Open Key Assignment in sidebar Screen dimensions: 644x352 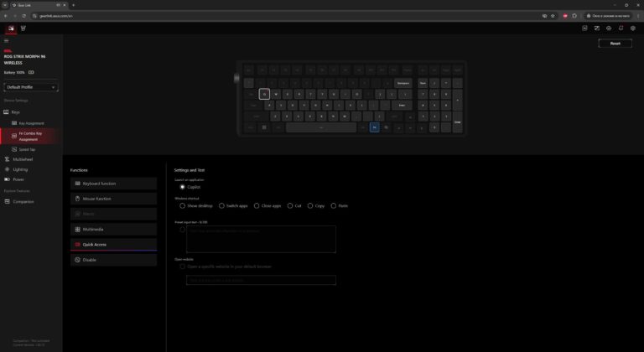[31, 123]
